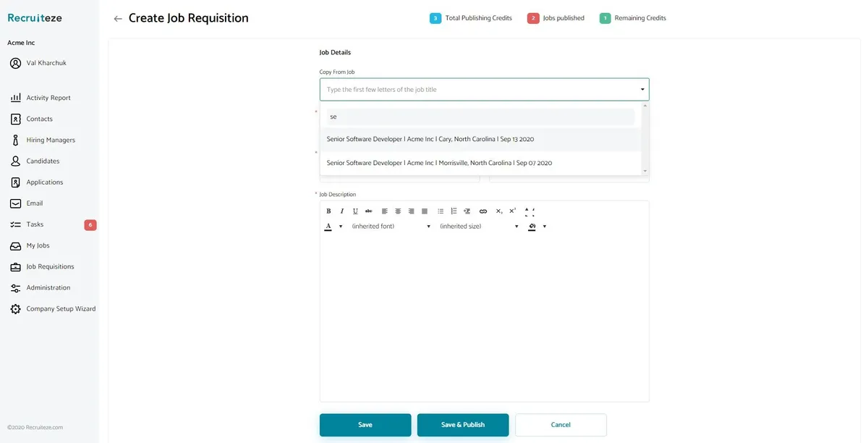Click the Copy From Job combo box

pyautogui.click(x=484, y=89)
